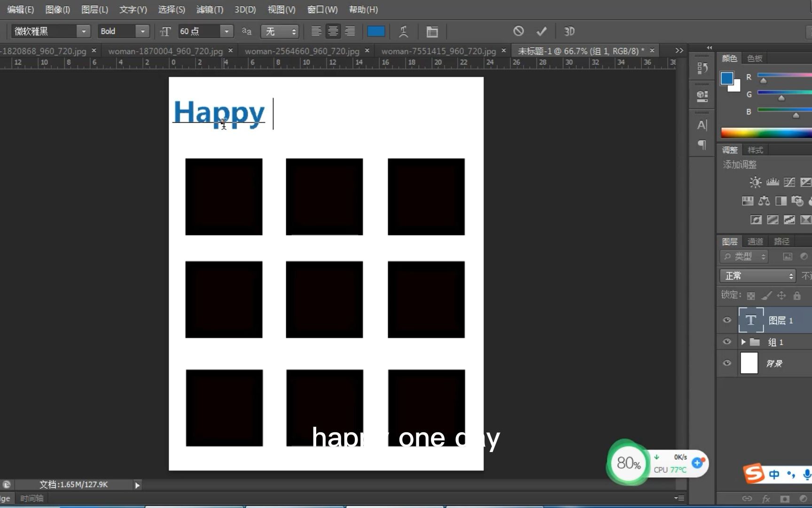The height and width of the screenshot is (508, 812).
Task: Add a Levels adjustment
Action: point(773,183)
